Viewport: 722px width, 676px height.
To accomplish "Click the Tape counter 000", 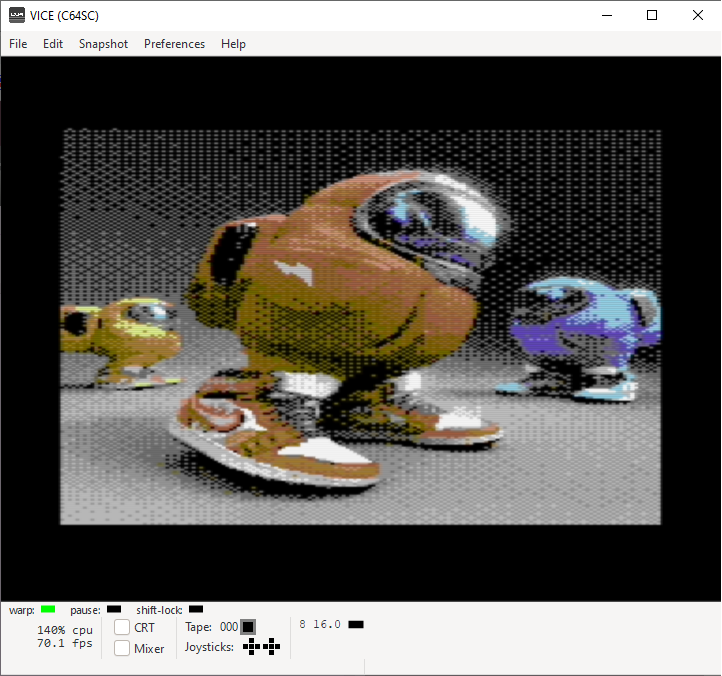I will 229,627.
